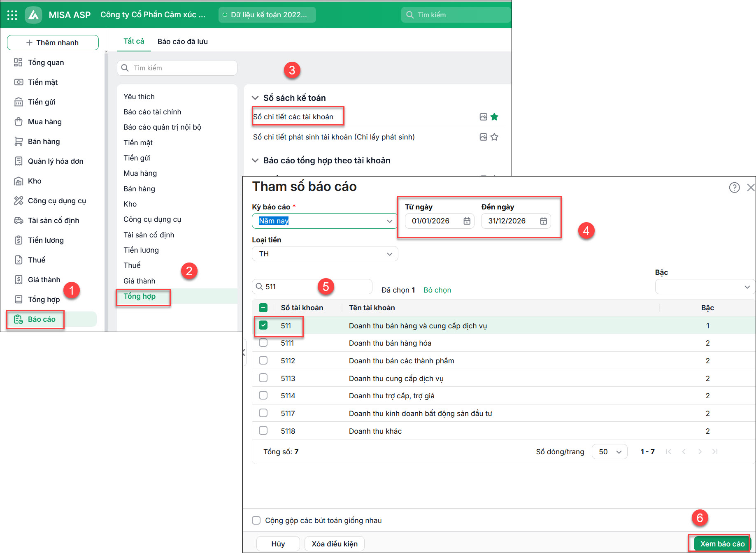Click the Từ ngày date field 01/01/2026
756x553 pixels.
440,221
